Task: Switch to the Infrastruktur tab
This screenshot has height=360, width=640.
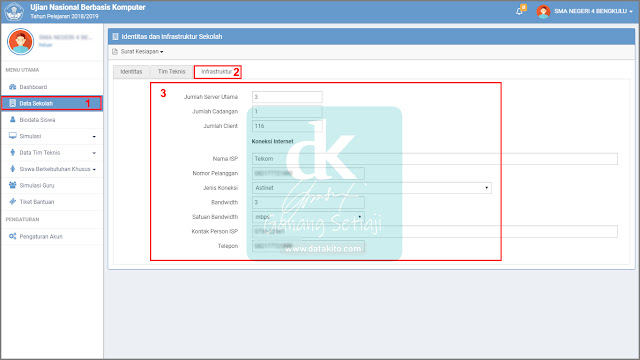Action: coord(217,71)
